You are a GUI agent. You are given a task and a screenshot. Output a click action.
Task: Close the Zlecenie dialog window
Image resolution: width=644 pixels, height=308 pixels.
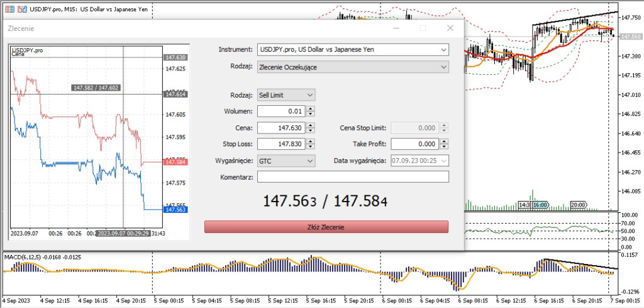click(x=450, y=28)
